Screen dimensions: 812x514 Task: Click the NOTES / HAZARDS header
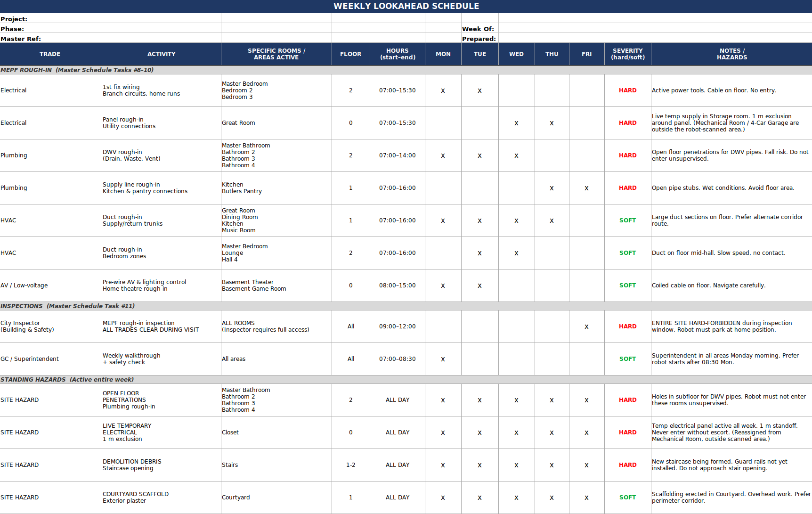(x=732, y=54)
